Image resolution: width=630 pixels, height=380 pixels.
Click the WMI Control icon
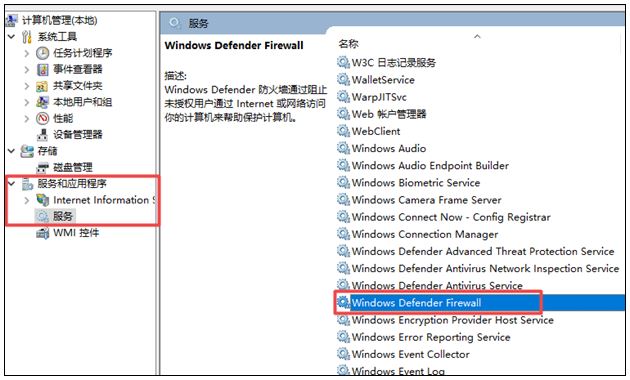point(42,233)
